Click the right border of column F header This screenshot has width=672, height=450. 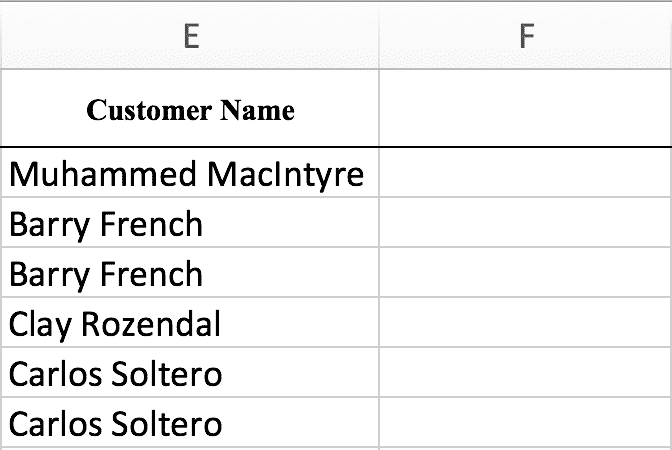pyautogui.click(x=671, y=35)
